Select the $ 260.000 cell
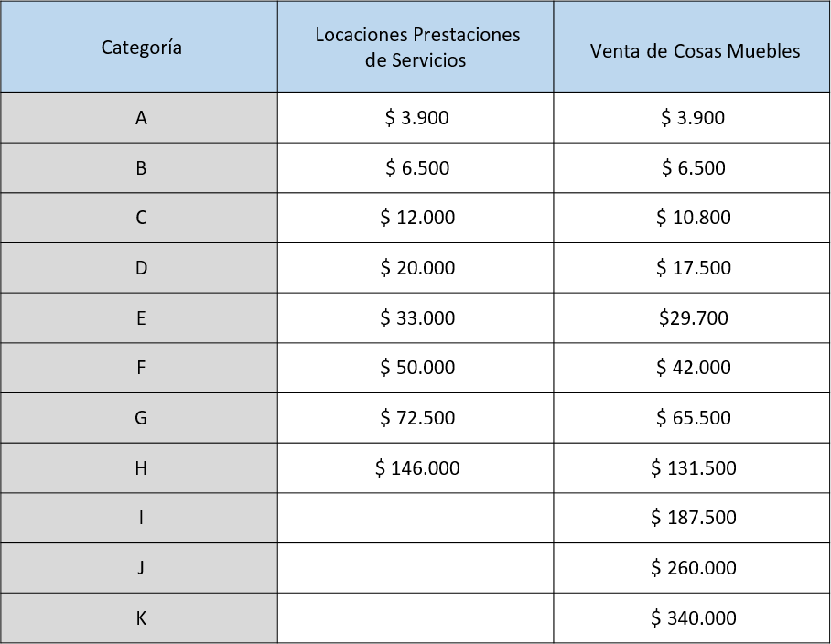 pos(692,568)
